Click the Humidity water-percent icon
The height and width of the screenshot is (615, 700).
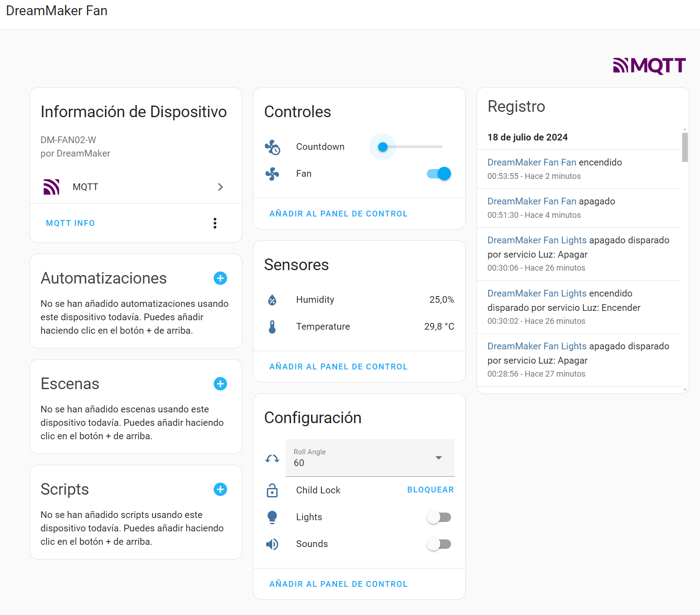(x=272, y=300)
